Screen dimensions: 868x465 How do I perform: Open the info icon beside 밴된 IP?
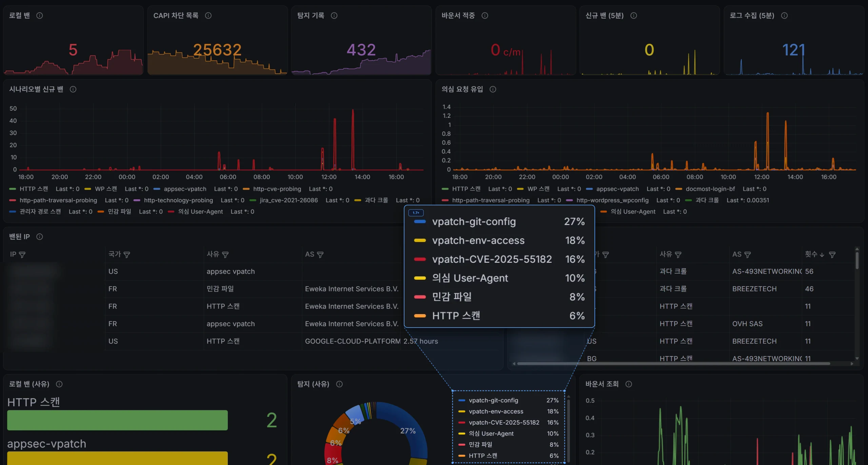pos(40,237)
